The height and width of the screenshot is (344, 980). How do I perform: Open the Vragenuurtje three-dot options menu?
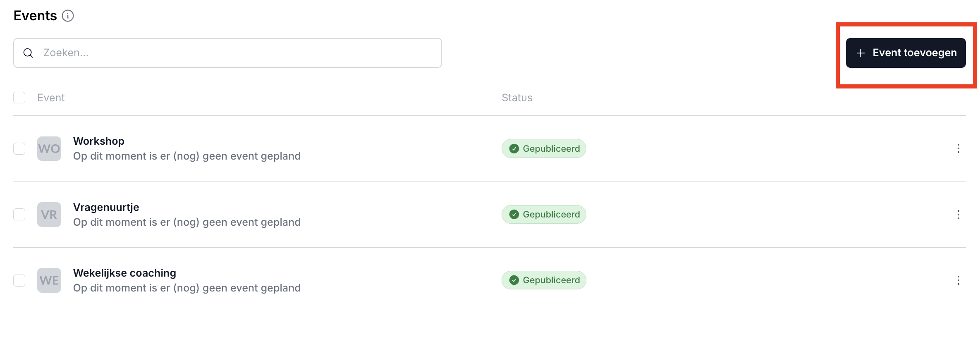[x=958, y=215]
